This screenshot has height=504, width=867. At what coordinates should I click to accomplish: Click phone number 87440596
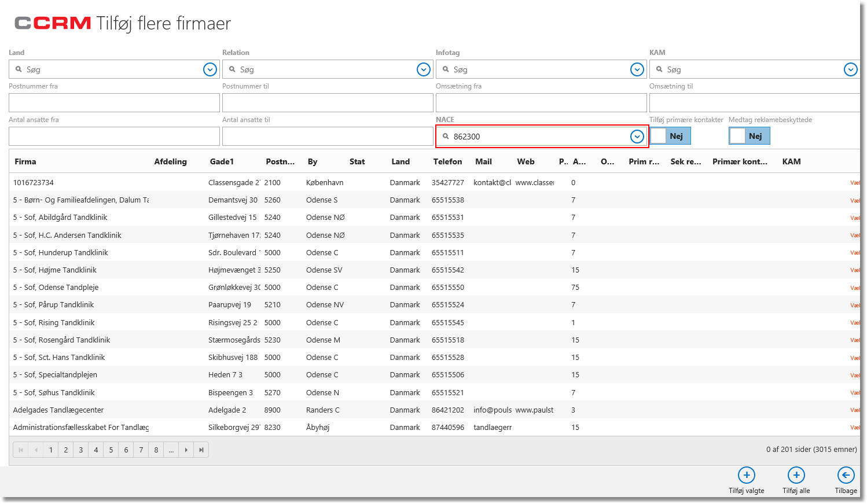[x=448, y=427]
